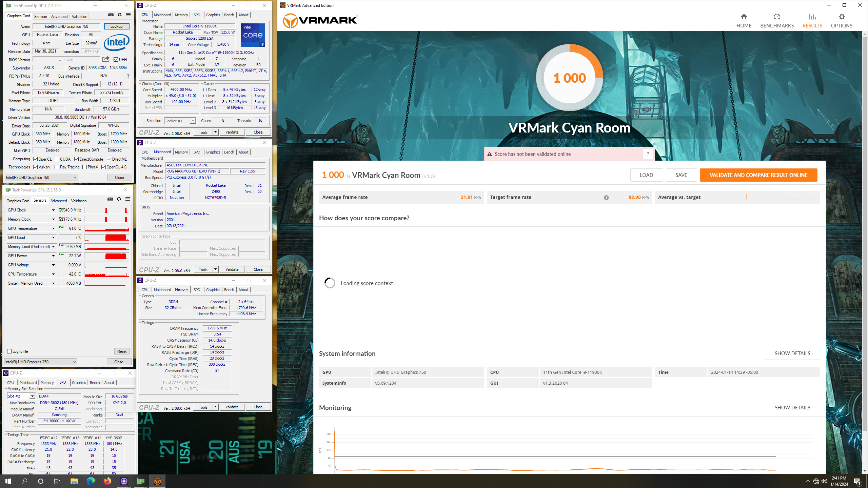Open volume control in system tray
The image size is (868, 488).
[824, 481]
